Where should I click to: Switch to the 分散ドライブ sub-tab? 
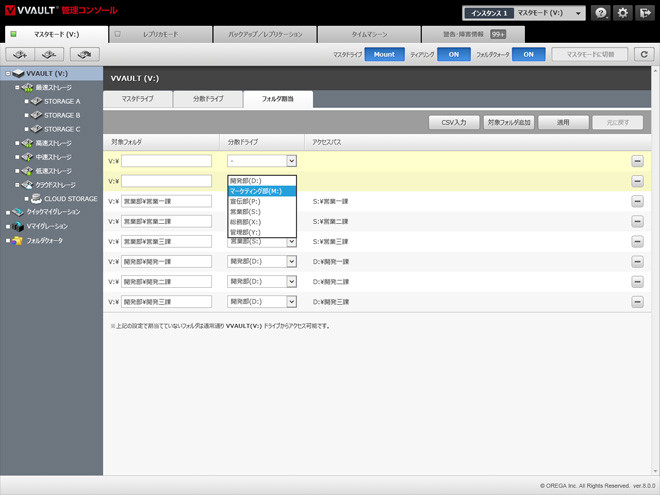click(208, 99)
